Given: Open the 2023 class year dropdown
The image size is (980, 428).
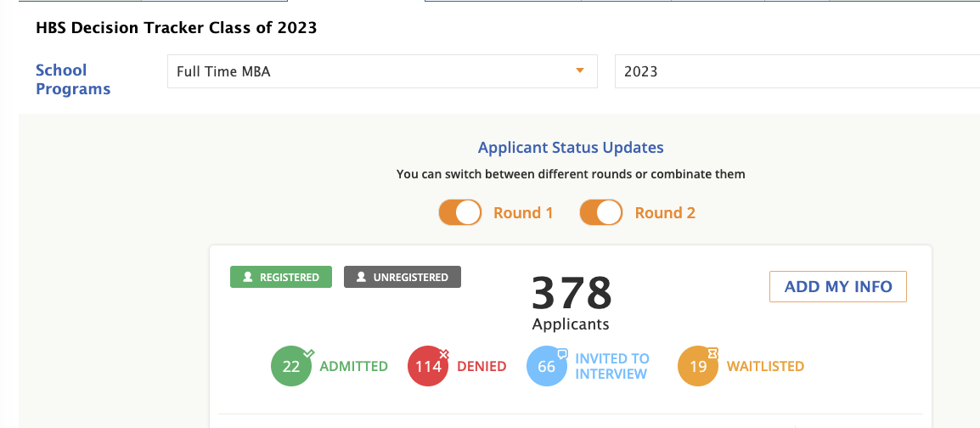Looking at the screenshot, I should point(797,71).
